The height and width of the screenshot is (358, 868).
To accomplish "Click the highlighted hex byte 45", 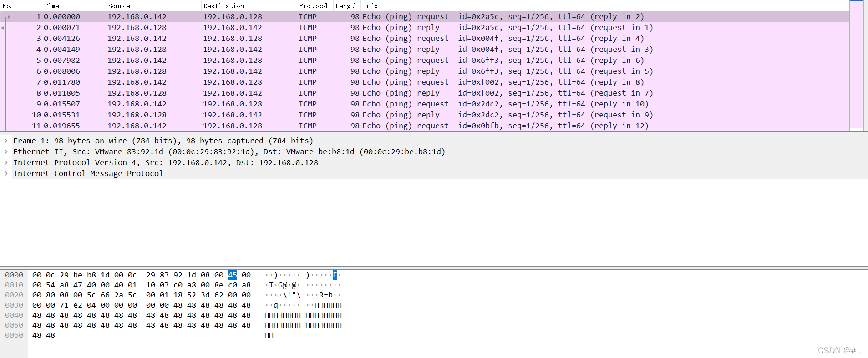I will 233,275.
